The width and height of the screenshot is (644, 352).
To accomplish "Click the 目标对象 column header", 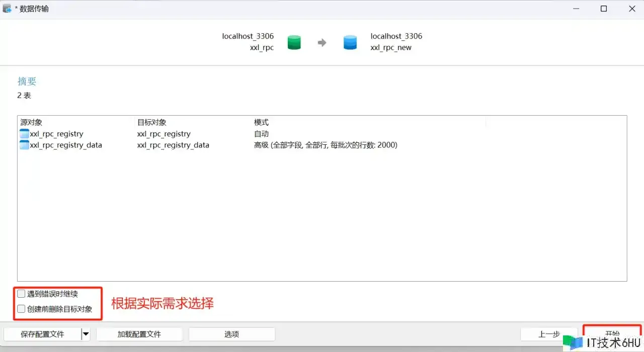I will (151, 122).
